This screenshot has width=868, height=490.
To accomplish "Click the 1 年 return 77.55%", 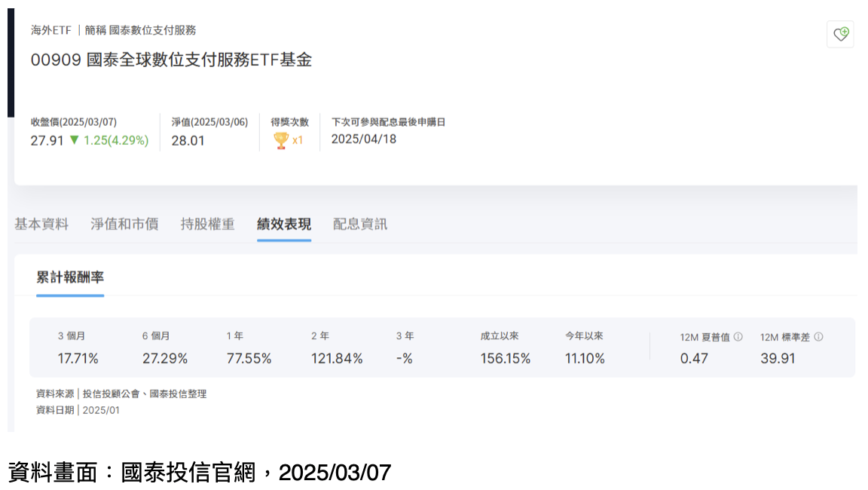I will pos(249,359).
